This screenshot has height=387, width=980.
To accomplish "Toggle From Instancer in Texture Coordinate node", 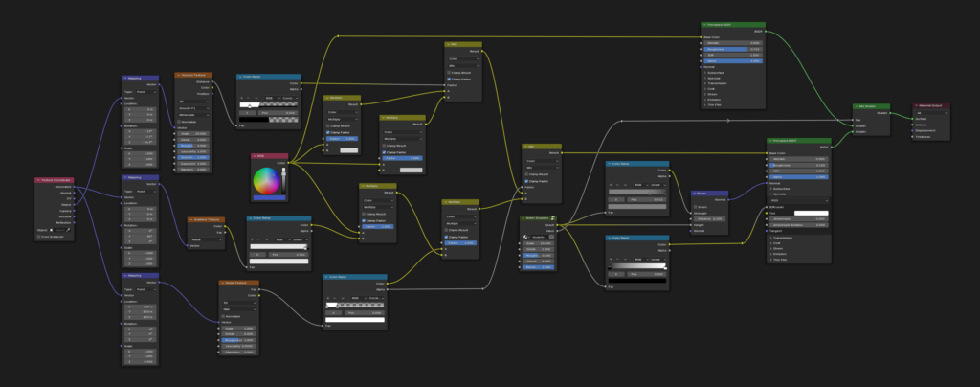I will 39,236.
